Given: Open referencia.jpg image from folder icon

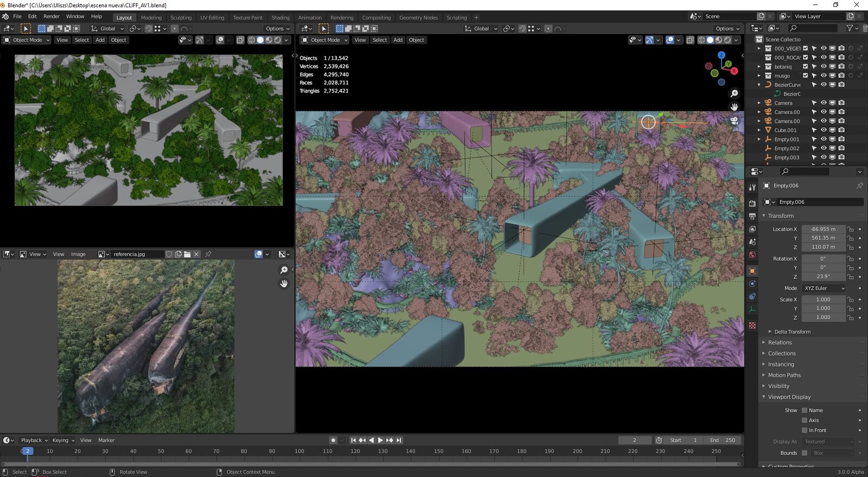Looking at the screenshot, I should click(187, 254).
